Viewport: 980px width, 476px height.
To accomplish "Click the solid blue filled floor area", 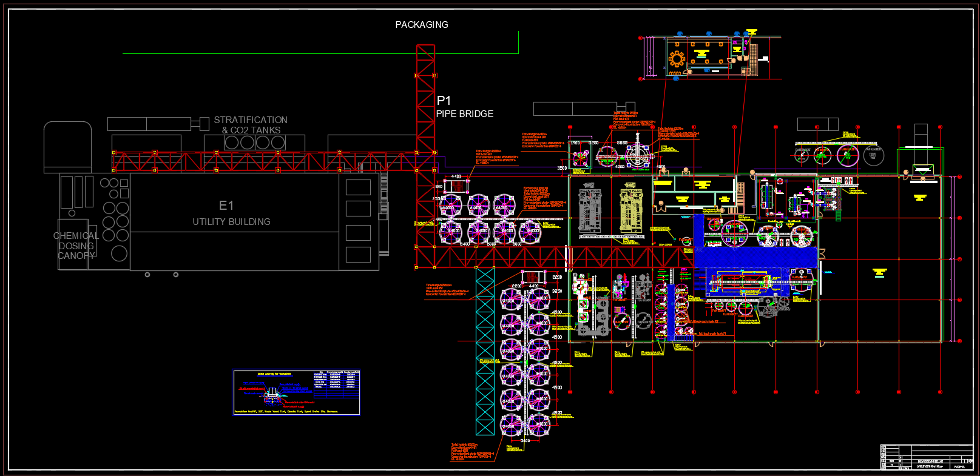I will pyautogui.click(x=755, y=257).
